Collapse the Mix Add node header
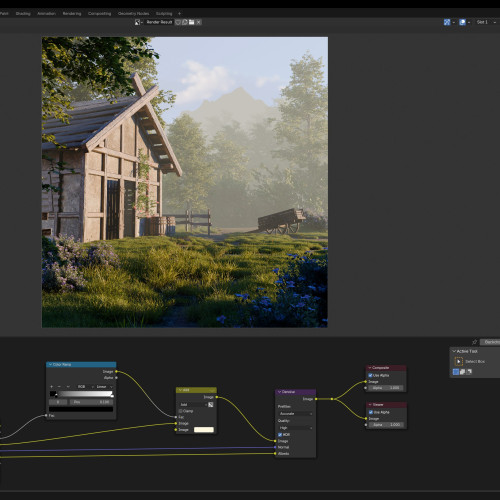500x500 pixels. click(180, 390)
